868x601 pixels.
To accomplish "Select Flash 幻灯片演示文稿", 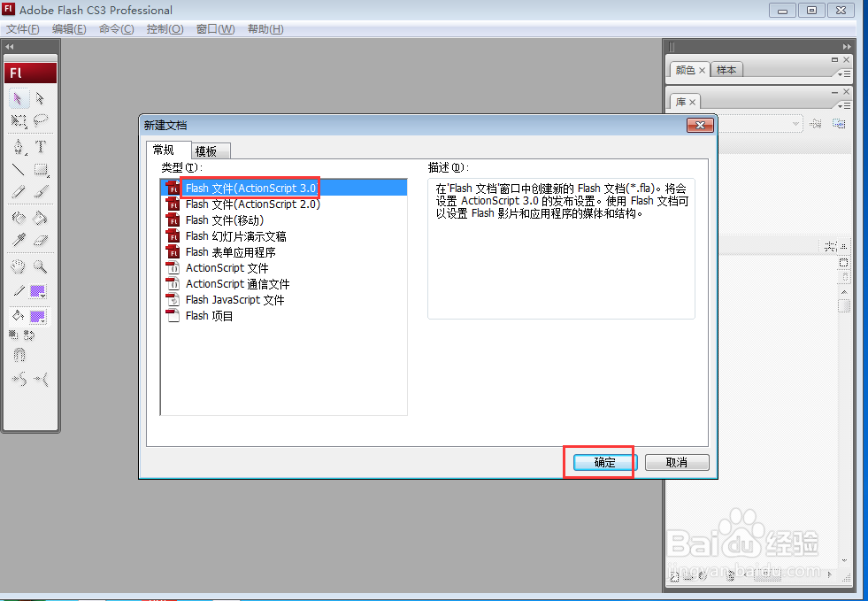I will (x=283, y=236).
